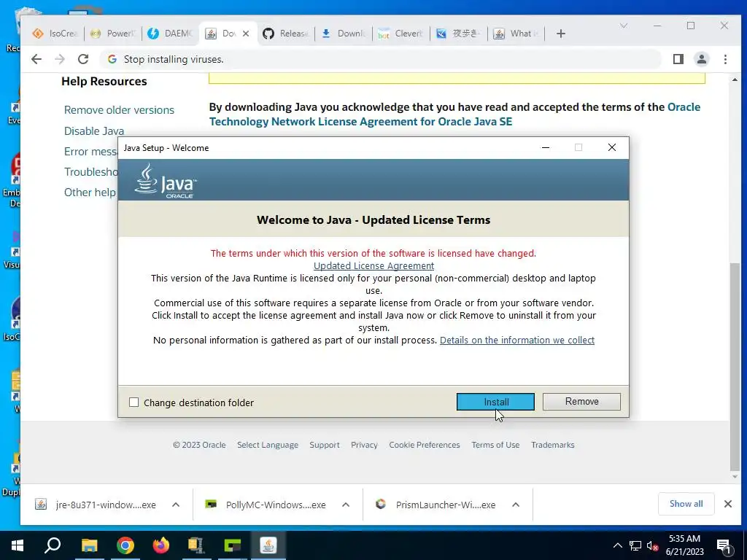
Task: Open Remove older versions help link
Action: point(119,110)
